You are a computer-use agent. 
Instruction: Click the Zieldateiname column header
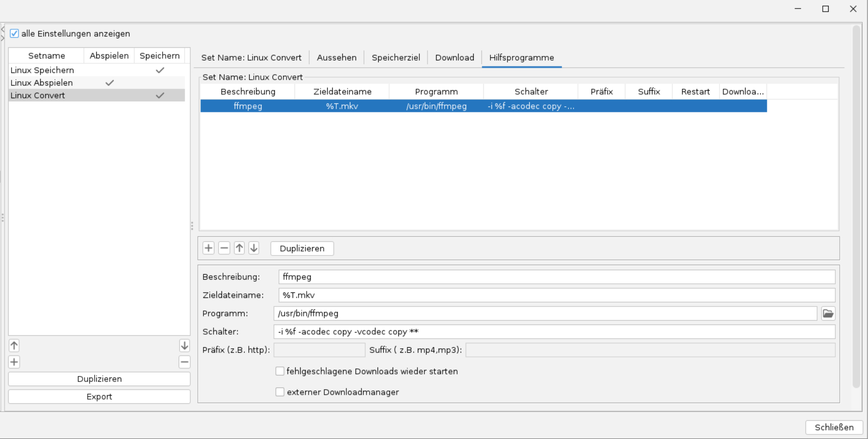coord(342,92)
